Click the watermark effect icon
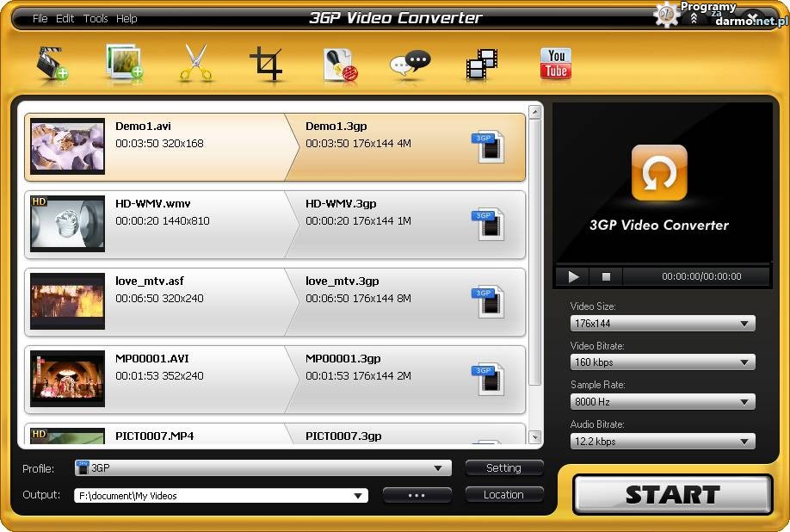This screenshot has width=790, height=532. click(340, 65)
